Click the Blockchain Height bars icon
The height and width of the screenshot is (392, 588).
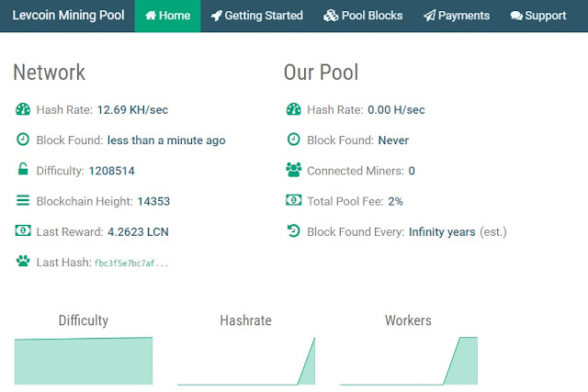coord(23,200)
